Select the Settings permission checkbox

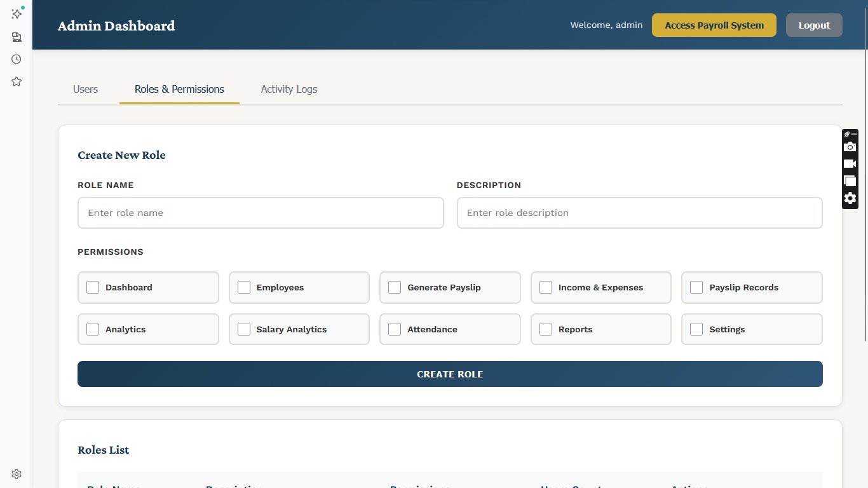(x=696, y=329)
